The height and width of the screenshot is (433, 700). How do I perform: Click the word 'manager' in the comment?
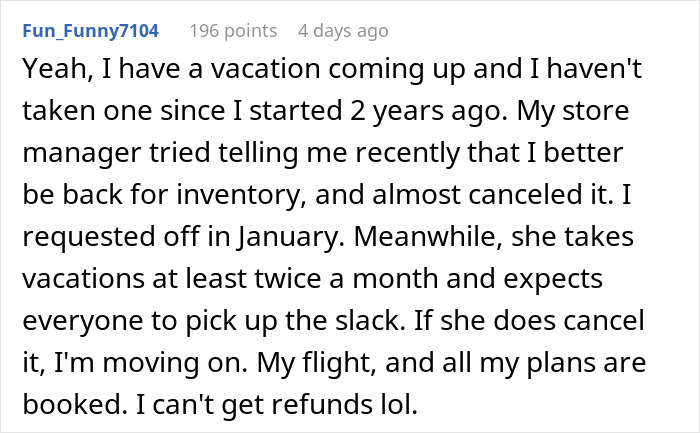coord(82,153)
